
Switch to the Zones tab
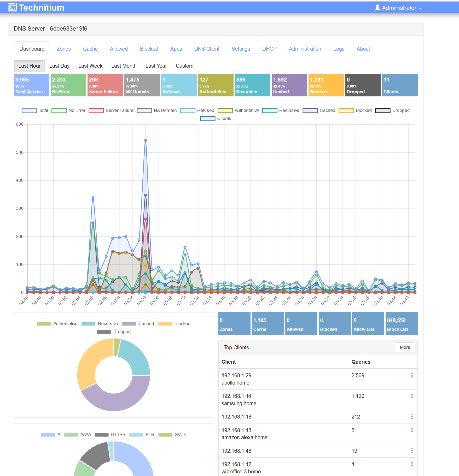(x=64, y=49)
